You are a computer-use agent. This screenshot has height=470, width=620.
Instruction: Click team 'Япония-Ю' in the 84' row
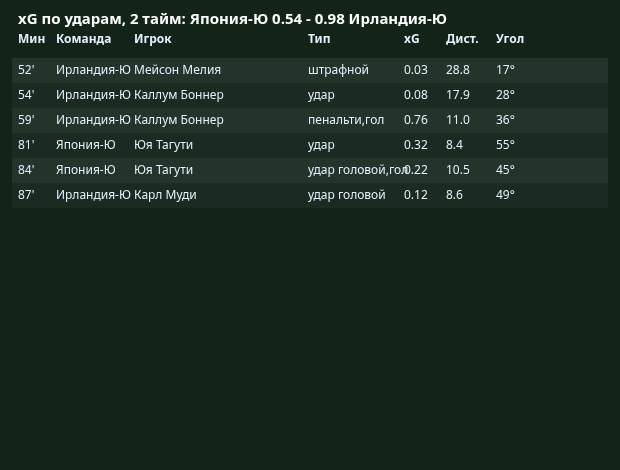pos(86,170)
